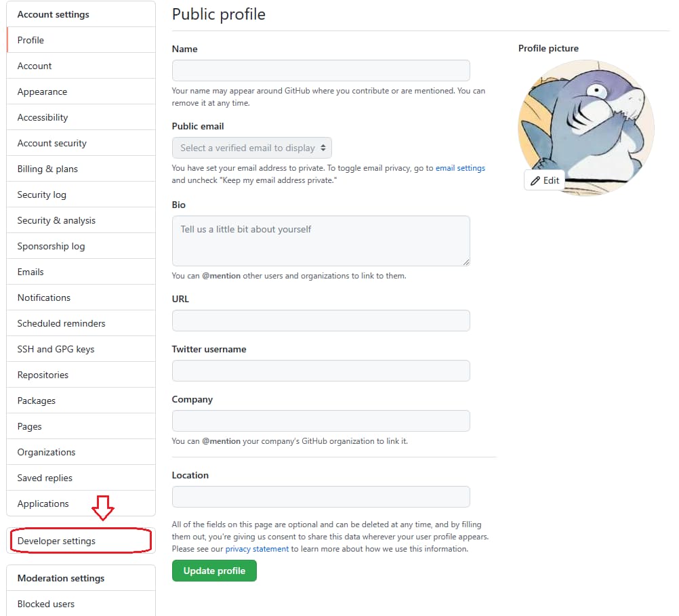
Task: Click the URL input field
Action: [321, 321]
